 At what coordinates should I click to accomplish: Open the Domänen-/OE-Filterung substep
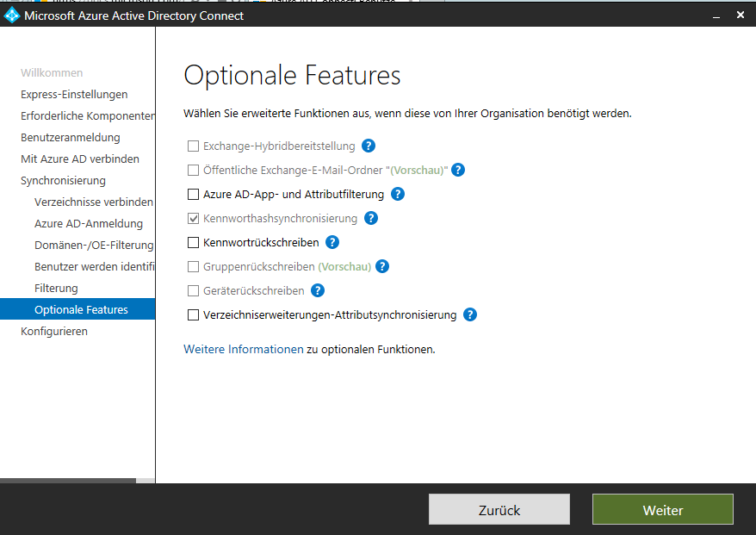[x=94, y=245]
